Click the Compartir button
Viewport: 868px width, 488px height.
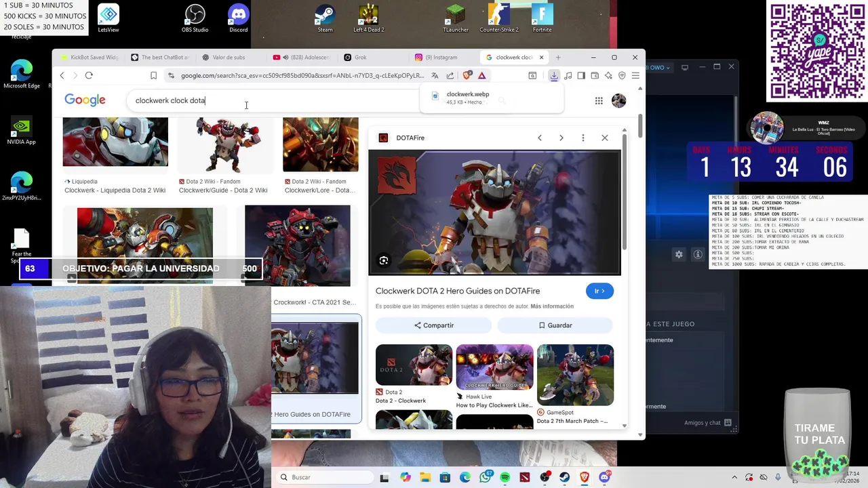click(434, 325)
